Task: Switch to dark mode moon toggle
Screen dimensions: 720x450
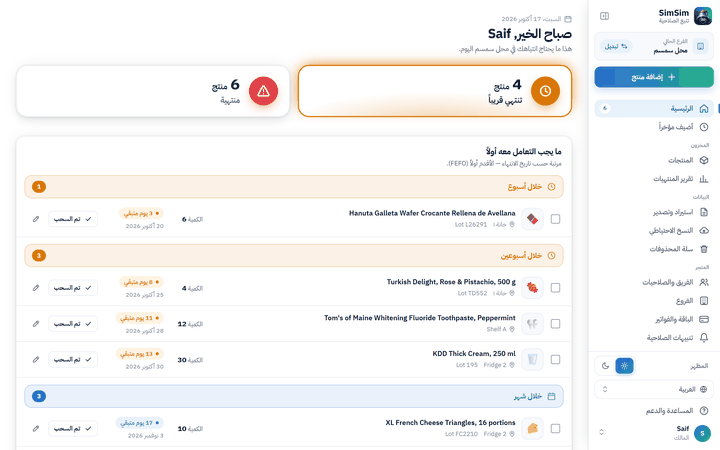Action: [605, 366]
